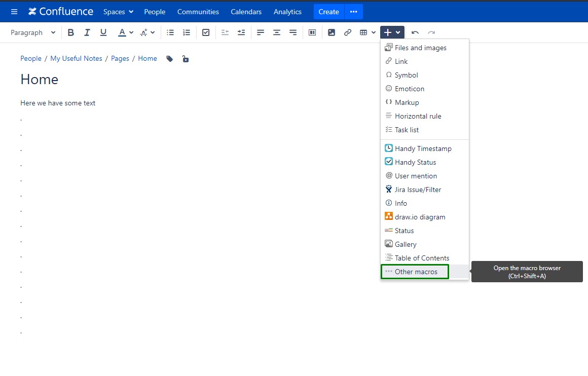Viewport: 588px width, 376px height.
Task: Align text right
Action: (293, 32)
